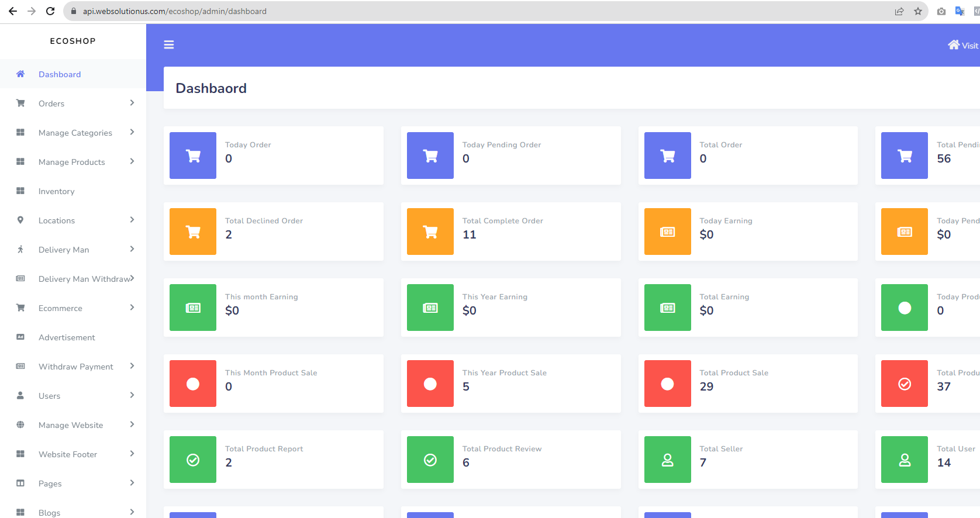Click the Today Order cart icon tile

click(x=193, y=156)
